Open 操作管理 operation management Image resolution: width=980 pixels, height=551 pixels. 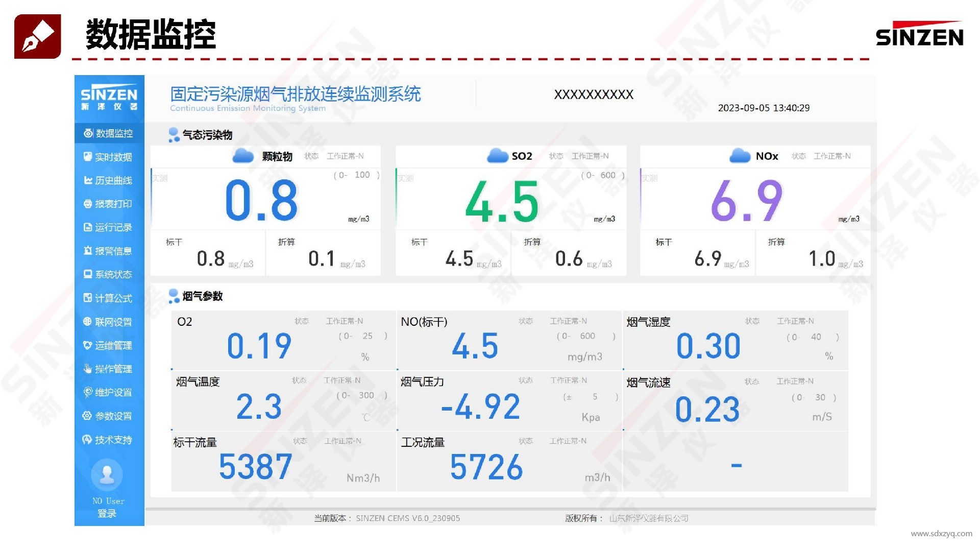pyautogui.click(x=109, y=369)
